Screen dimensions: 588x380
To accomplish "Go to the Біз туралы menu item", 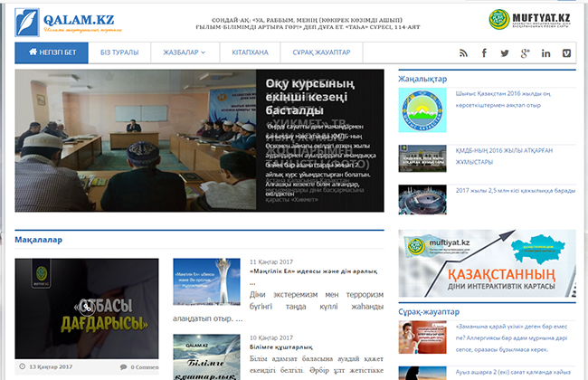I will (x=119, y=52).
